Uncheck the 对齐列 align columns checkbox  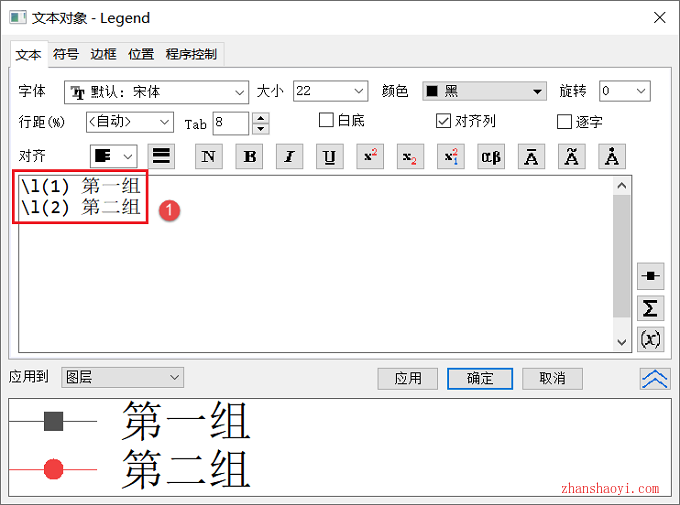coord(443,121)
